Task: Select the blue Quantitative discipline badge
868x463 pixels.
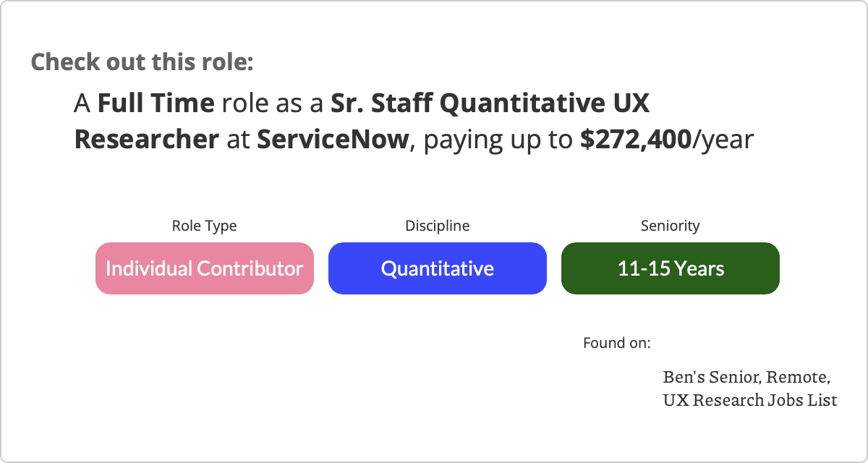Action: pyautogui.click(x=438, y=268)
